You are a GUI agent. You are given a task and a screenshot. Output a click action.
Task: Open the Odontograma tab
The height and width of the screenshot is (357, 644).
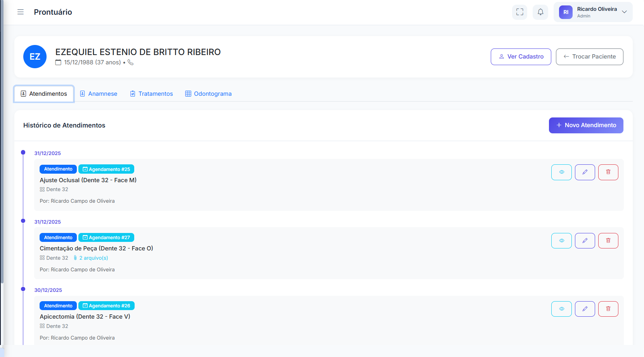pos(208,94)
